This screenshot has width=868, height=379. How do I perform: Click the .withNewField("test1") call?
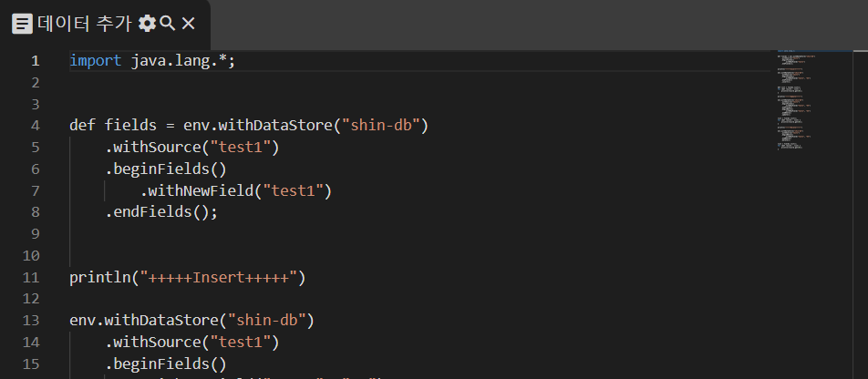(x=235, y=190)
